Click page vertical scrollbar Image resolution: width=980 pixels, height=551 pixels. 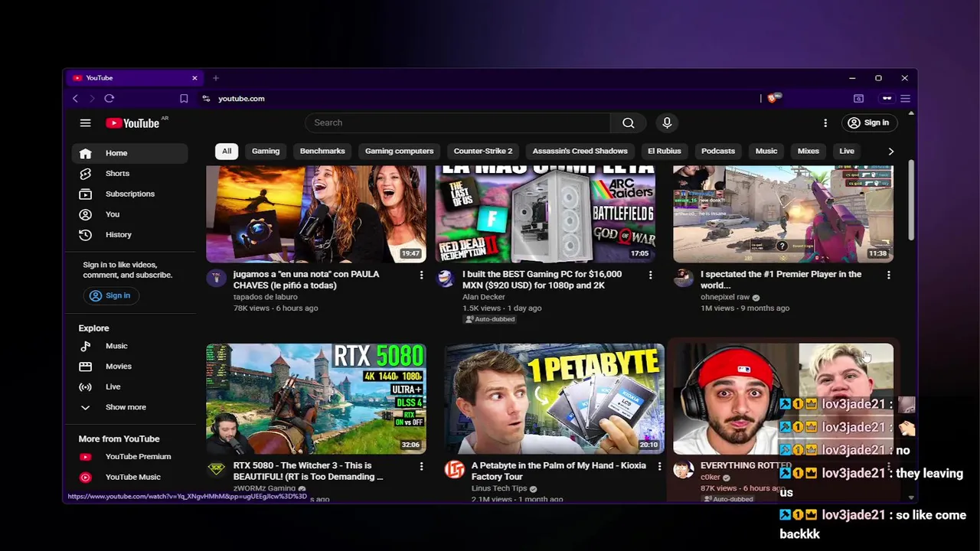tap(910, 199)
